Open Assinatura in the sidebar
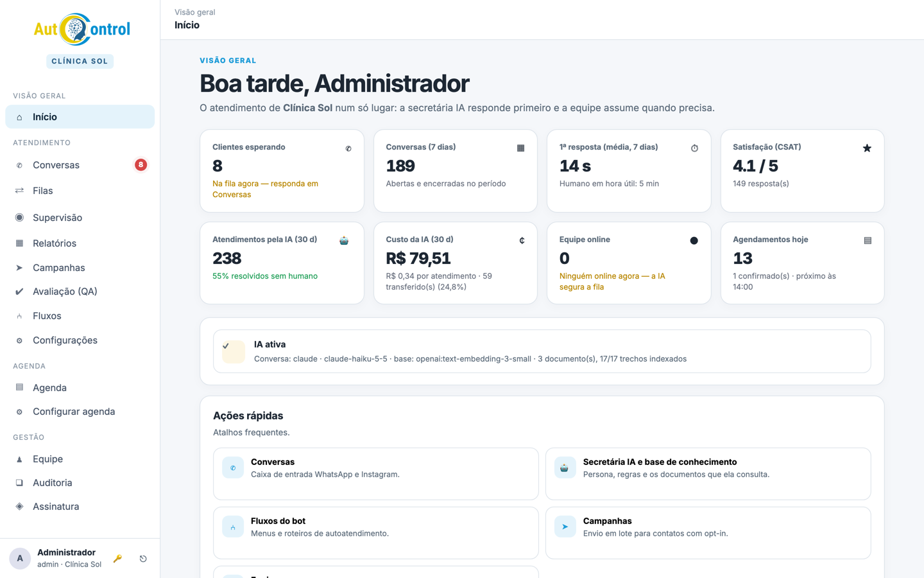924x578 pixels. click(x=80, y=507)
